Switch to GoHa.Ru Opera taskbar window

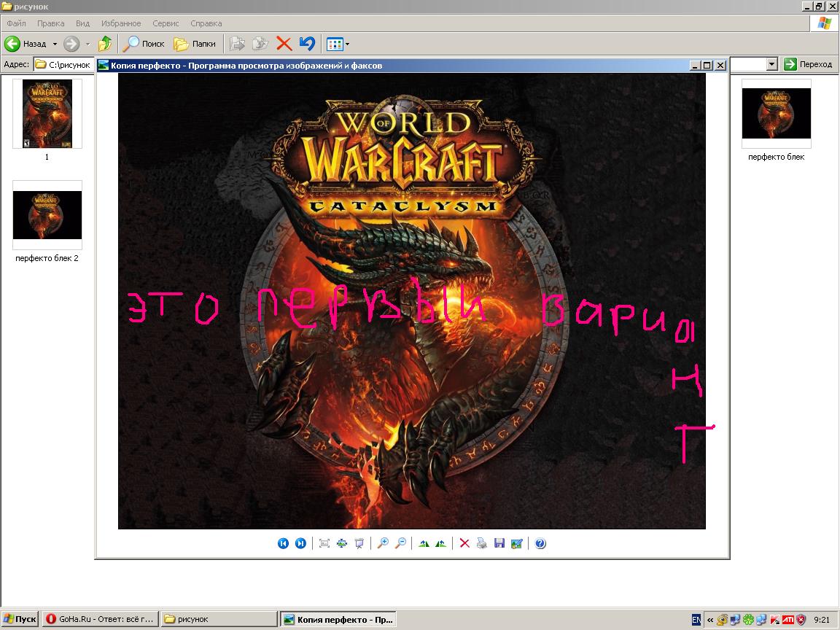tap(100, 619)
